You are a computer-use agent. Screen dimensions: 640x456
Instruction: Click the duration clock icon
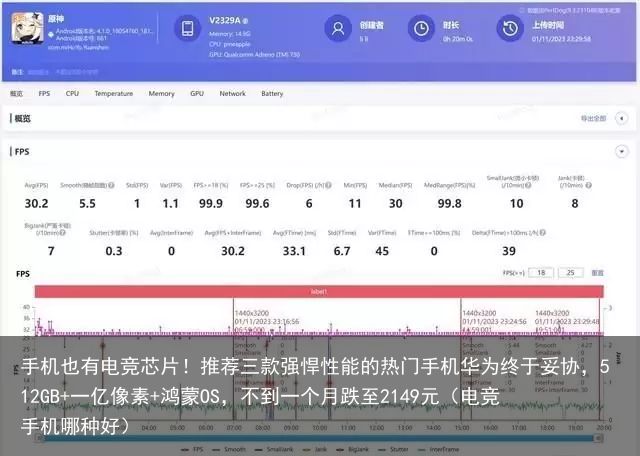[x=421, y=29]
